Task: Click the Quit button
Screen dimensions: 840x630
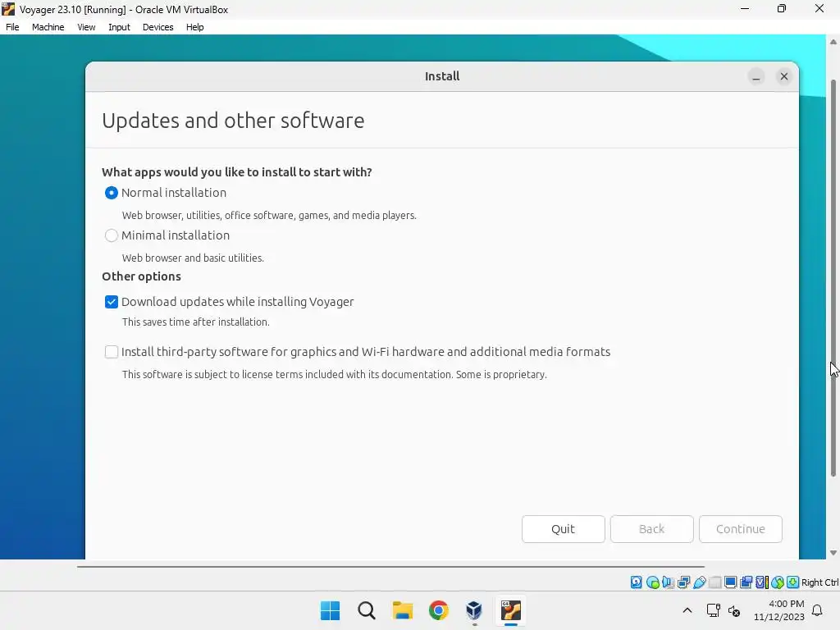Action: 563,529
